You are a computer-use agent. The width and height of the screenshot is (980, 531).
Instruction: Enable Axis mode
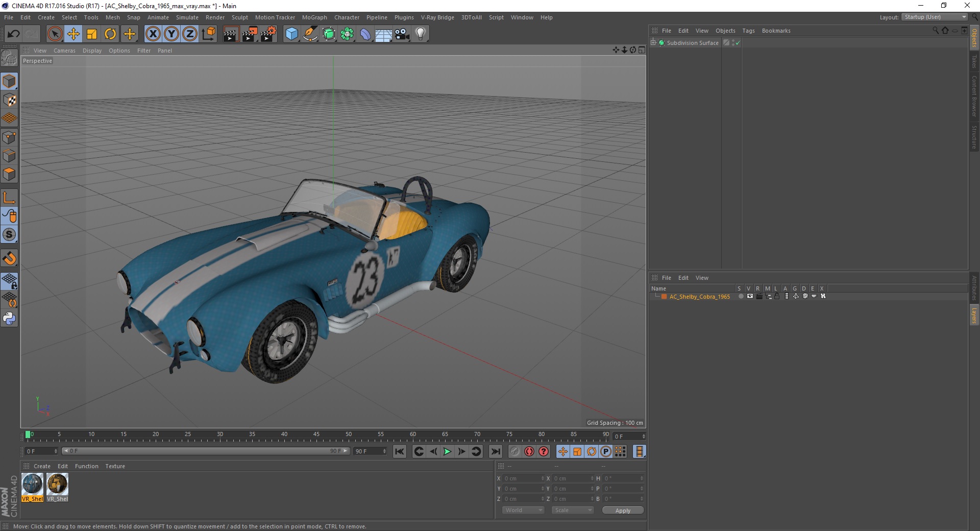9,198
